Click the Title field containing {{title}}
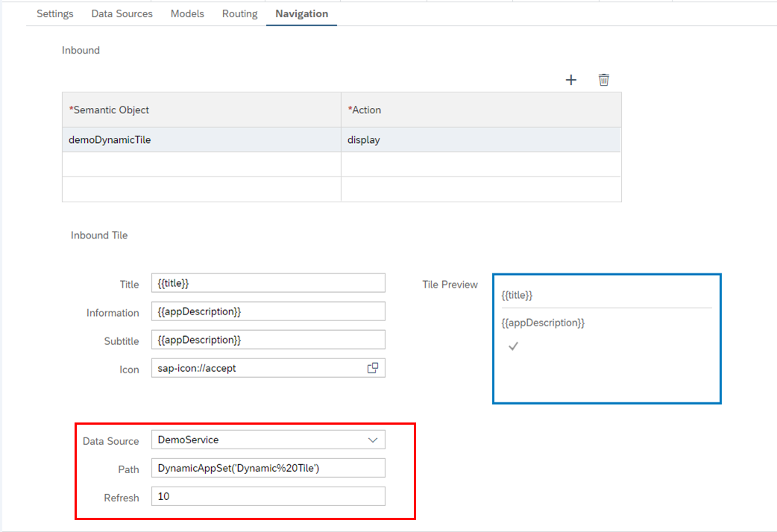 [268, 282]
